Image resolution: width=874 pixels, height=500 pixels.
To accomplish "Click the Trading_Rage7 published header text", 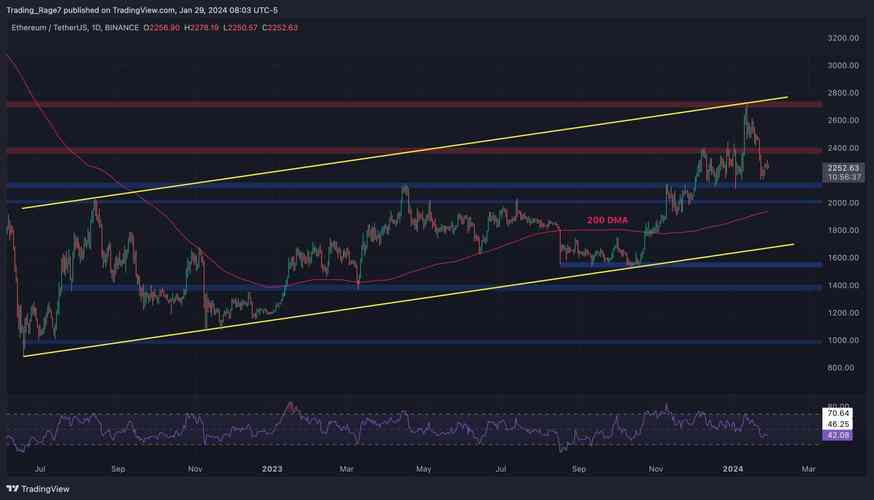I will tap(142, 10).
